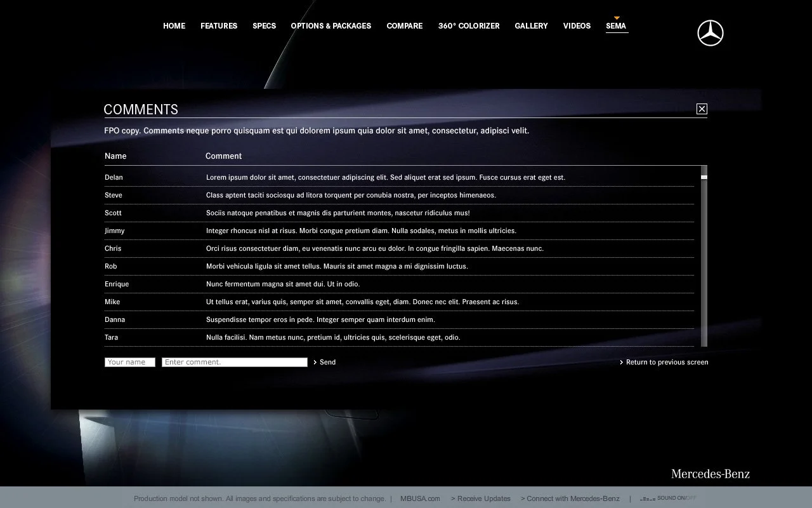Click comment starting 'Ut tellus erat'
This screenshot has width=812, height=508.
tap(362, 302)
